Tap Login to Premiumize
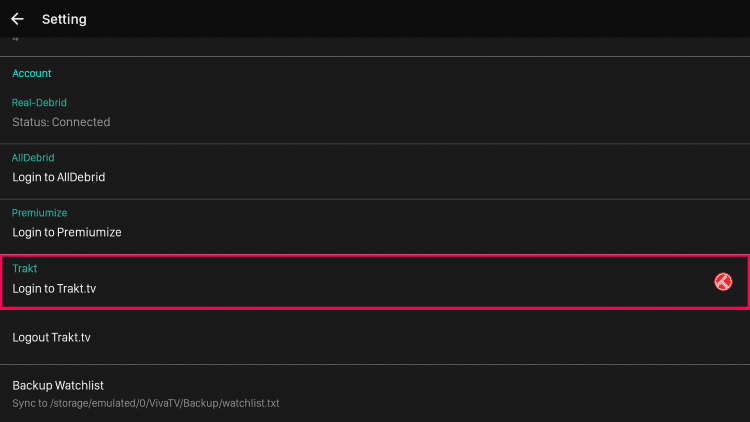This screenshot has height=422, width=750. (66, 232)
